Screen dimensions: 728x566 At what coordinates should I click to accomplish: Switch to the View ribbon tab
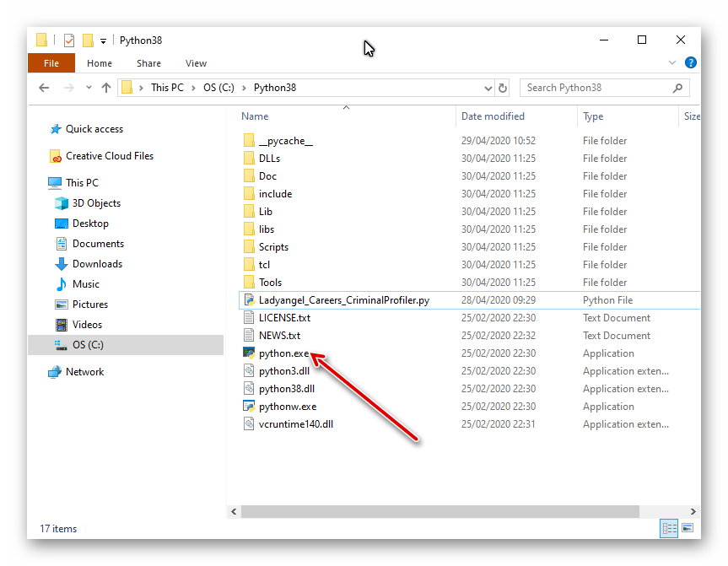pyautogui.click(x=196, y=63)
